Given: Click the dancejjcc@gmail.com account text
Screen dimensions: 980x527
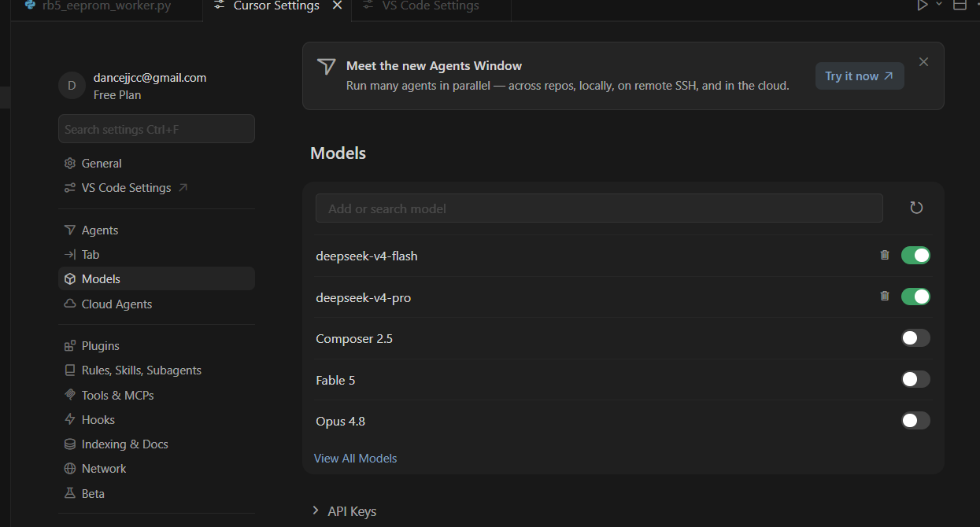Looking at the screenshot, I should [x=150, y=78].
